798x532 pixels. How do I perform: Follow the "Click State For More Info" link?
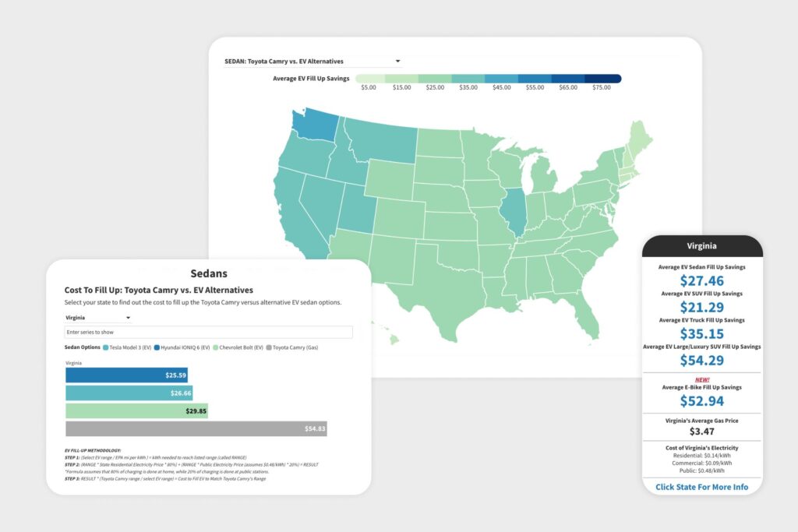click(x=701, y=487)
